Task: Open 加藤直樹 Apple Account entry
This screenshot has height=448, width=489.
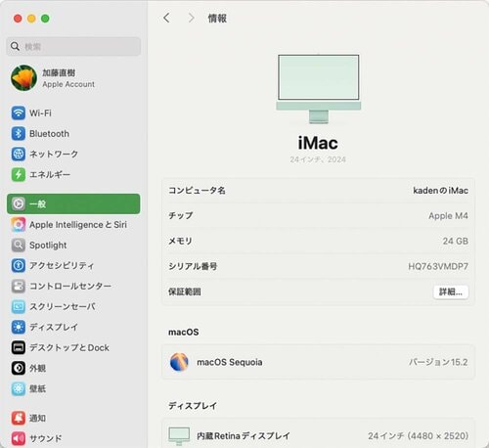Action: [73, 78]
